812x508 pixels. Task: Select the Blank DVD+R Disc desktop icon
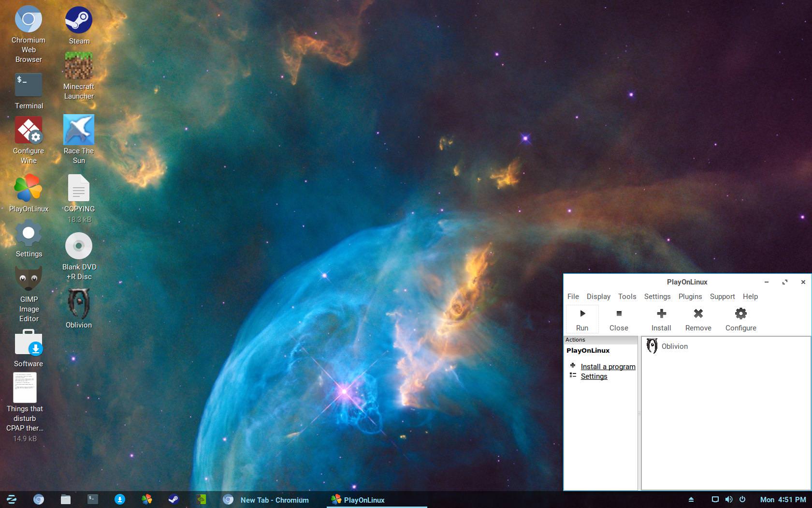coord(79,256)
